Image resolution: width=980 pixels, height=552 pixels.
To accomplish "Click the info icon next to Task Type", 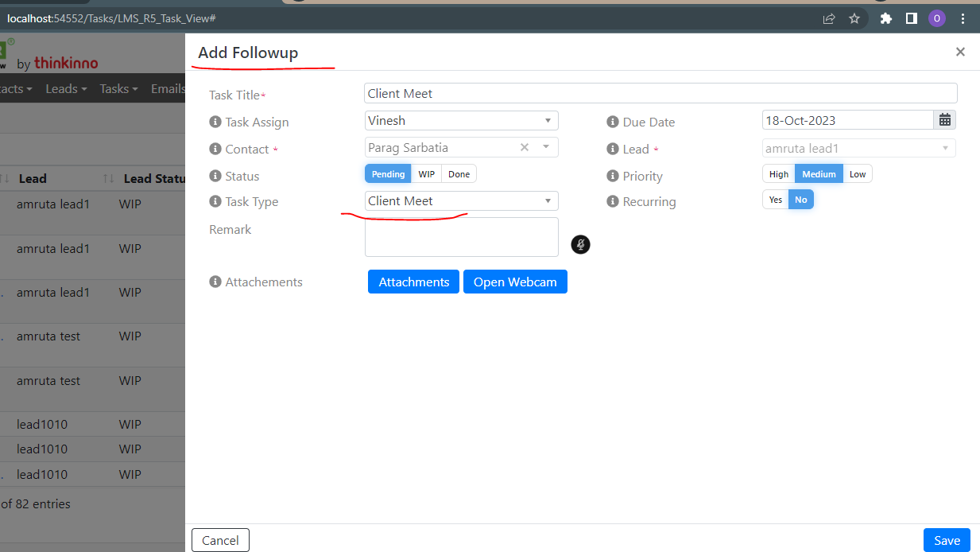I will coord(215,201).
